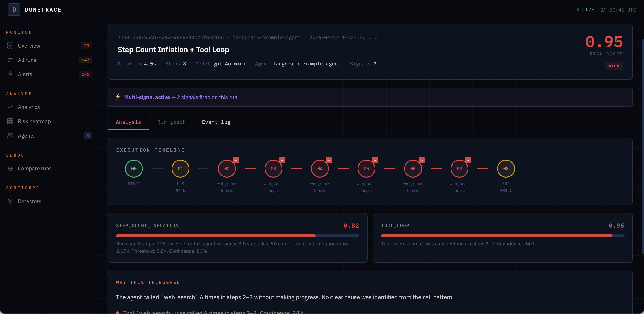644x314 pixels.
Task: Select web_search node 07
Action: [x=460, y=169]
